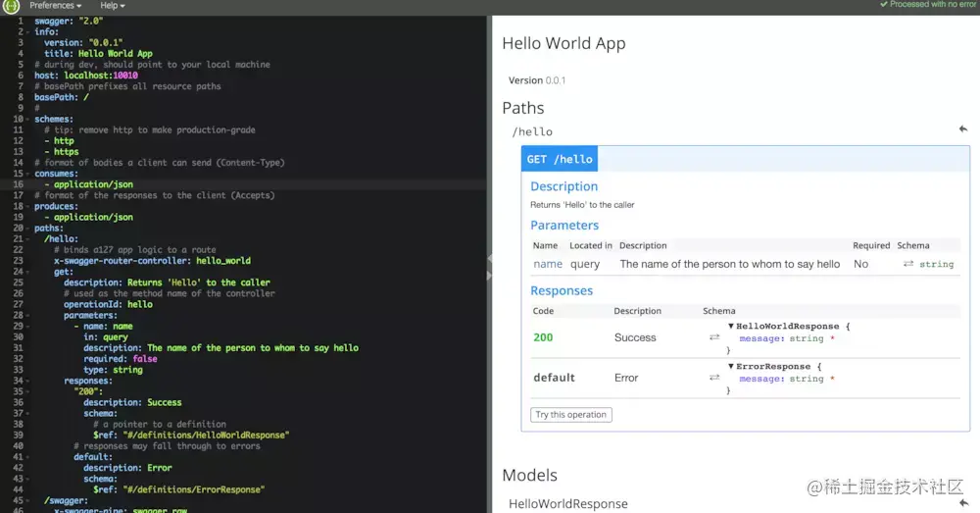
Task: Fold the schemes block at line 10
Action: point(27,119)
